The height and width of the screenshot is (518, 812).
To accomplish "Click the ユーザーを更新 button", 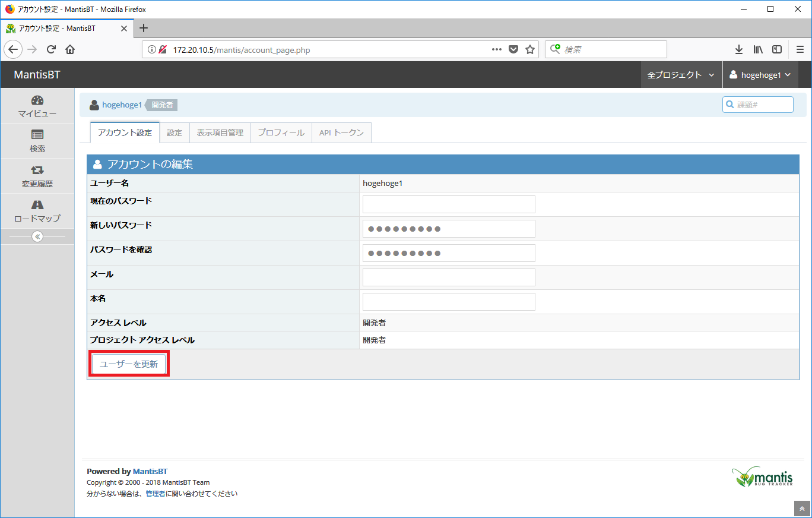I will point(129,364).
